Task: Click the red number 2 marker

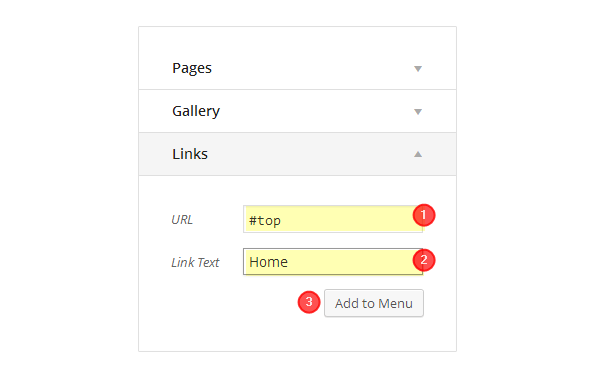Action: (424, 260)
